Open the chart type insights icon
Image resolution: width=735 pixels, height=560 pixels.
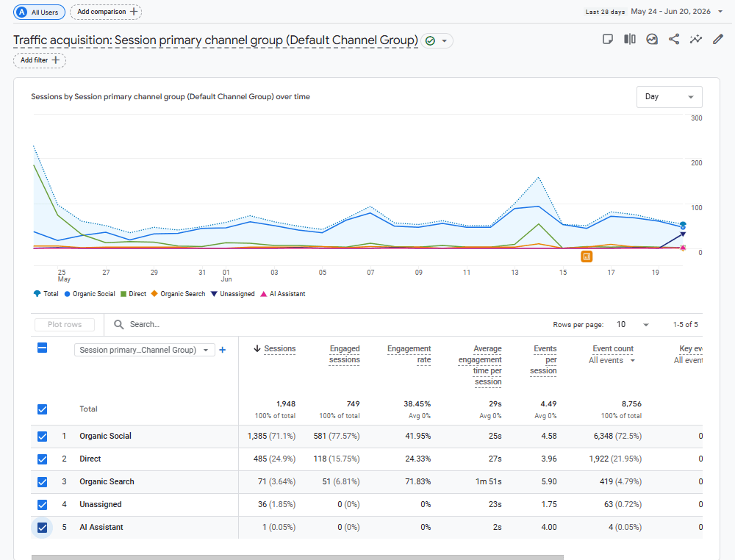[x=651, y=39]
